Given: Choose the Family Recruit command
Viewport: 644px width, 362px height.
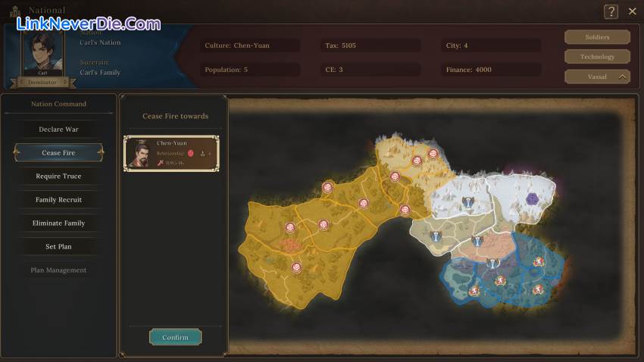Looking at the screenshot, I should click(x=58, y=200).
